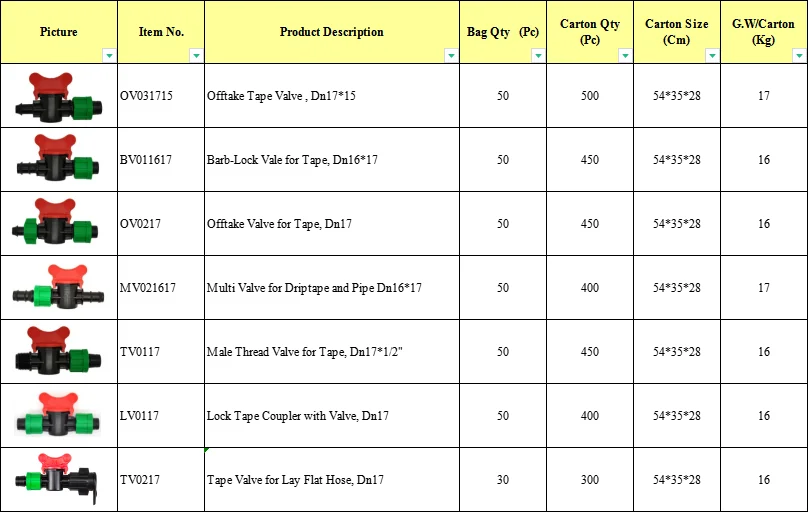
Task: Expand the Product Description filter arrow
Action: tap(451, 56)
